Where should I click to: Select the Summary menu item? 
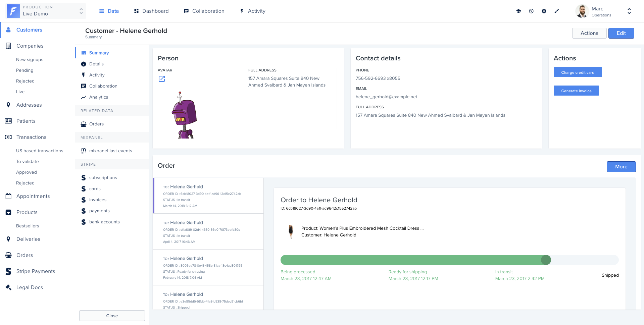112,53
